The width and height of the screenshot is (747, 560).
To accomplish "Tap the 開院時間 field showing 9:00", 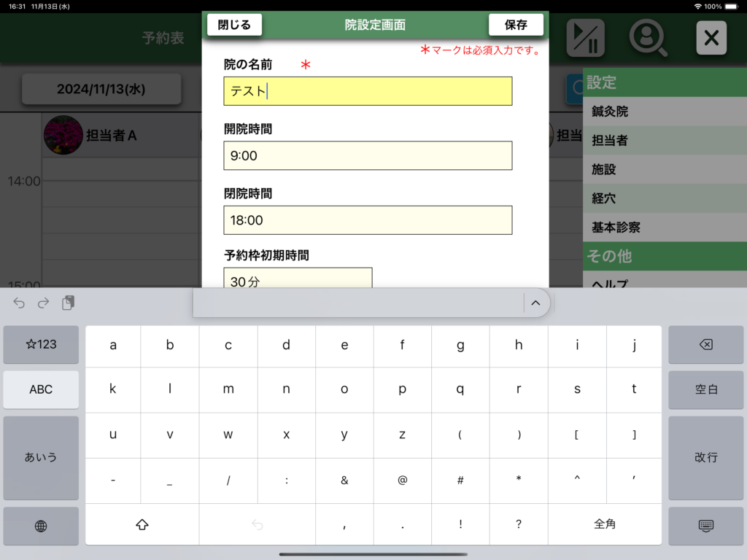I will [x=368, y=156].
